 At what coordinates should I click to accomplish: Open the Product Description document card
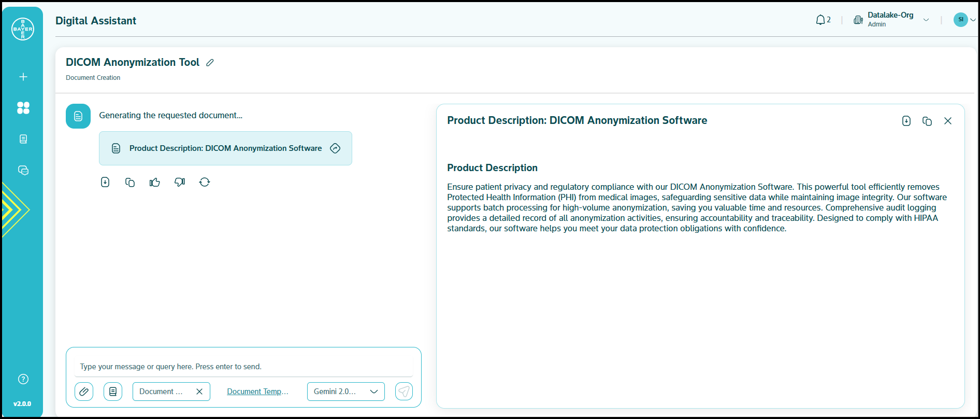click(225, 148)
